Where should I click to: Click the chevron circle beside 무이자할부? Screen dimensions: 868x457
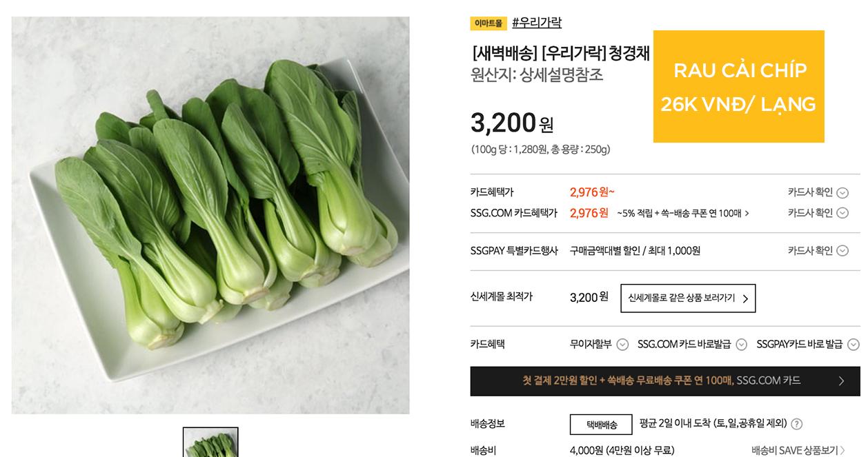click(x=622, y=345)
